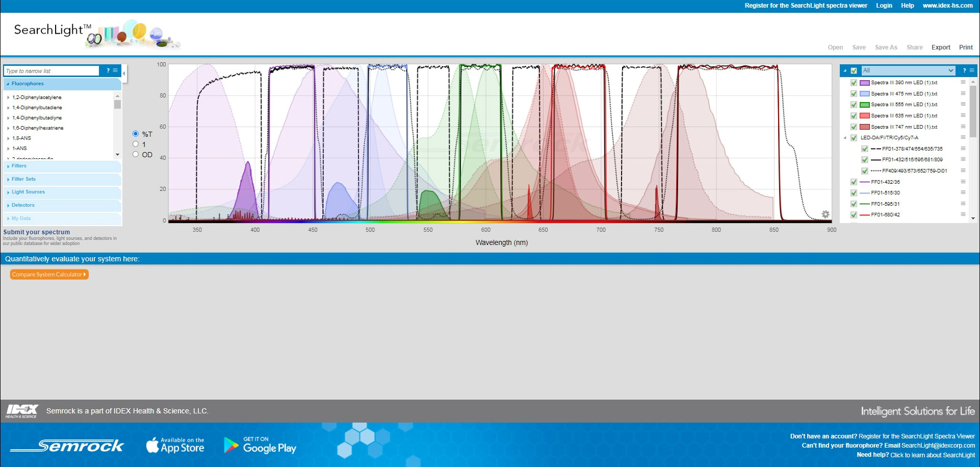The width and height of the screenshot is (980, 467).
Task: Click the IDEX Health & Science logo
Action: tap(22, 411)
